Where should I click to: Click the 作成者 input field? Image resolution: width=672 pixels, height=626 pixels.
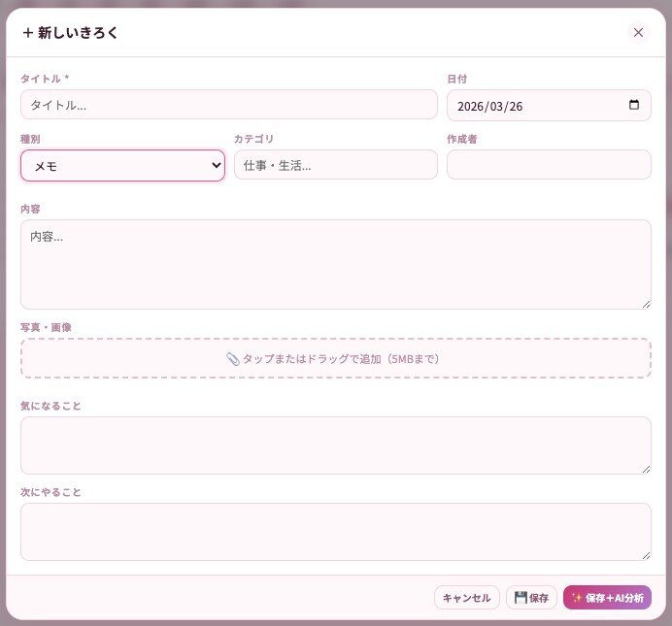click(549, 164)
